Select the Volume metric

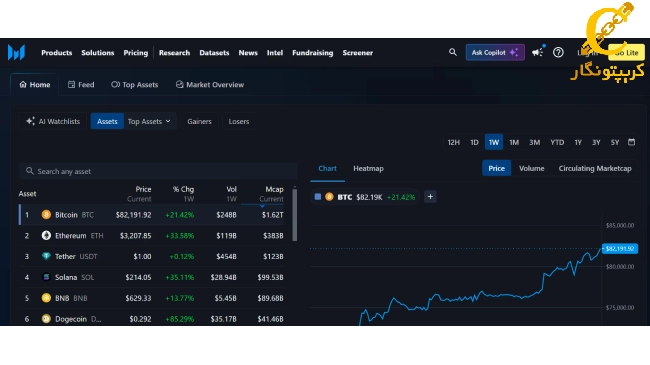tap(531, 168)
